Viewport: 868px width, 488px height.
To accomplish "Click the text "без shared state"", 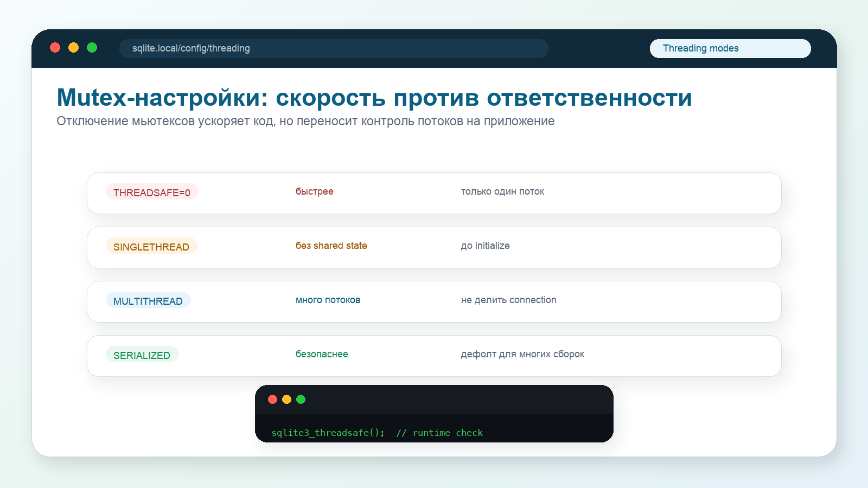I will pyautogui.click(x=331, y=246).
